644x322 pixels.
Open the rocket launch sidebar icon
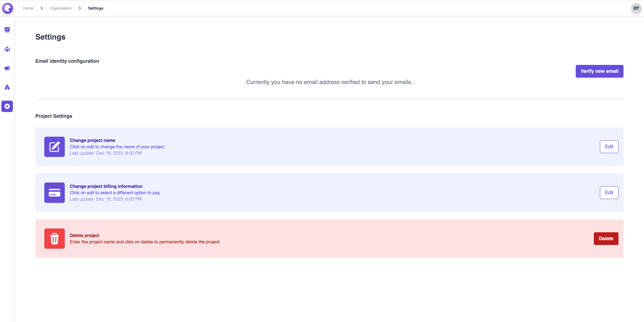(x=7, y=87)
